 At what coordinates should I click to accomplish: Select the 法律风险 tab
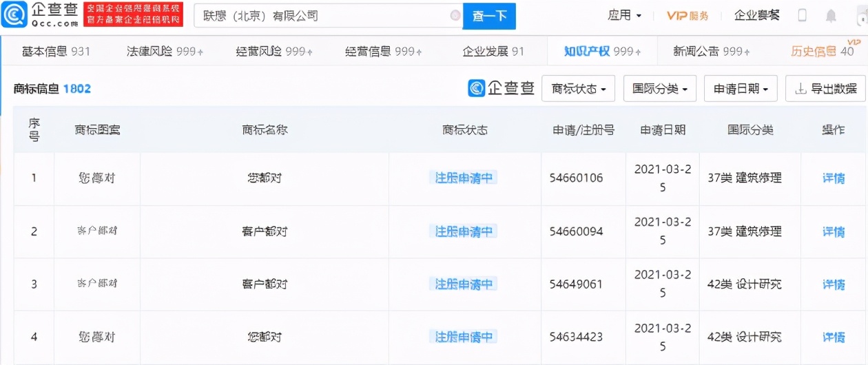click(x=165, y=51)
